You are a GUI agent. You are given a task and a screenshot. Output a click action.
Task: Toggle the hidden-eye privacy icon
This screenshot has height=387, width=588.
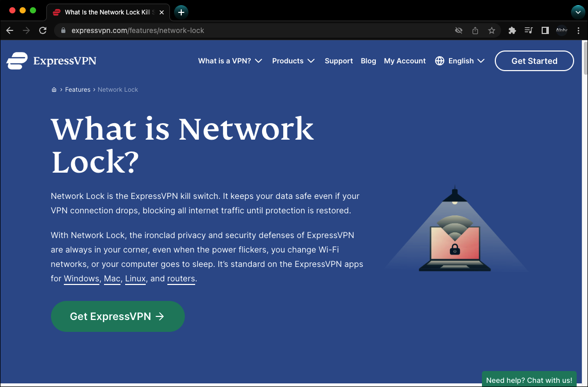click(x=458, y=30)
